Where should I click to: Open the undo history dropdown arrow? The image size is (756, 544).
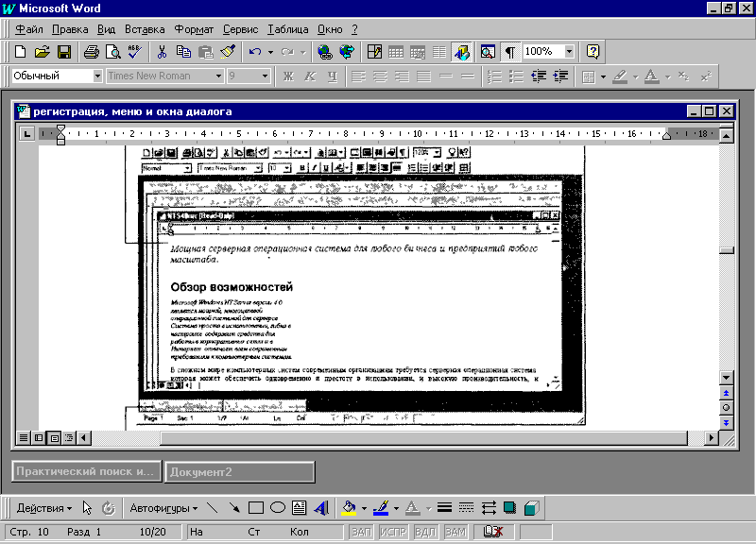(x=270, y=52)
